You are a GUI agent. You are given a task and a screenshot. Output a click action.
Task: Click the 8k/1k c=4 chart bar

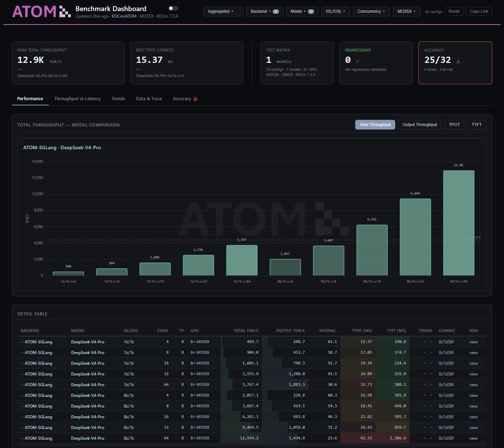285,267
